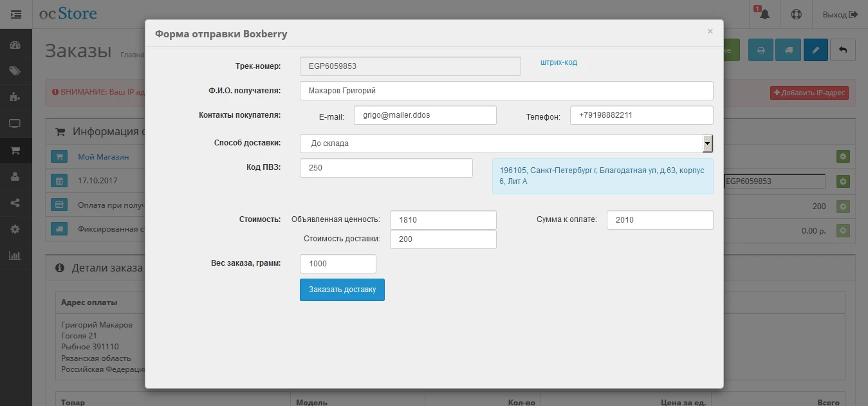Image resolution: width=868 pixels, height=406 pixels.
Task: Open the marketing share icon in sidebar
Action: [15, 203]
